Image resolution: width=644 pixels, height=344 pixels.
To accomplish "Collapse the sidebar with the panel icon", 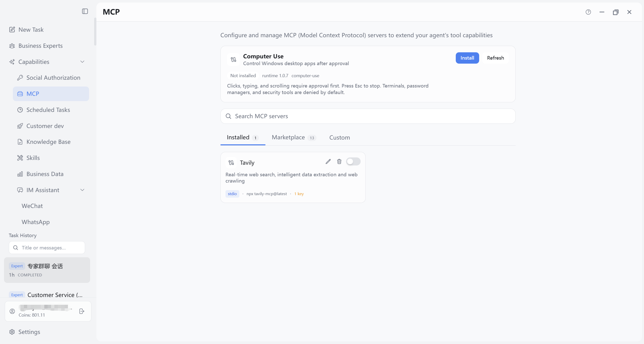I will (x=85, y=11).
